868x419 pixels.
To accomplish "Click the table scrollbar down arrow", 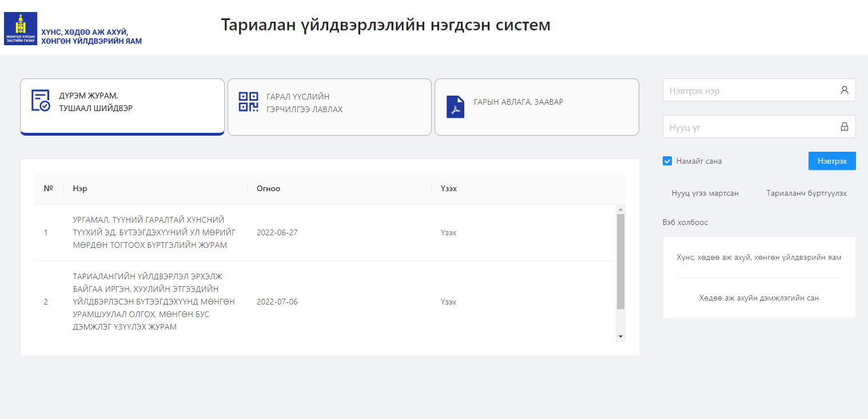I will click(620, 337).
